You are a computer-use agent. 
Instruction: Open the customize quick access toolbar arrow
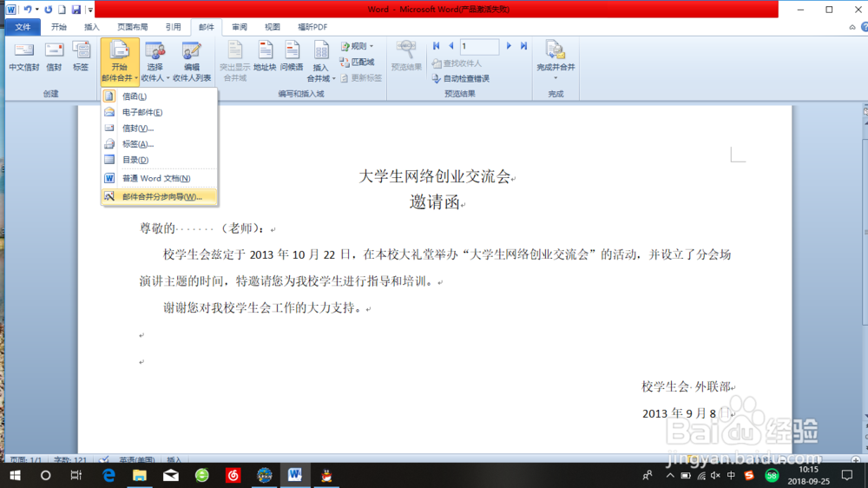pyautogui.click(x=90, y=10)
